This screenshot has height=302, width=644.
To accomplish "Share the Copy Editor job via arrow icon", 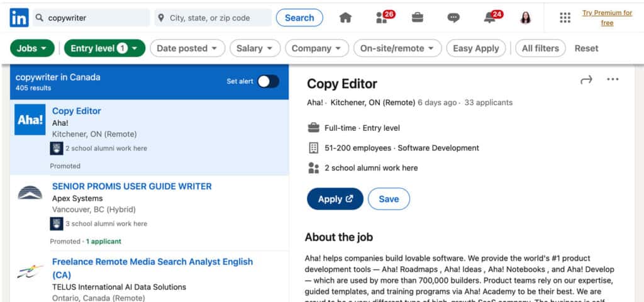I will [586, 80].
